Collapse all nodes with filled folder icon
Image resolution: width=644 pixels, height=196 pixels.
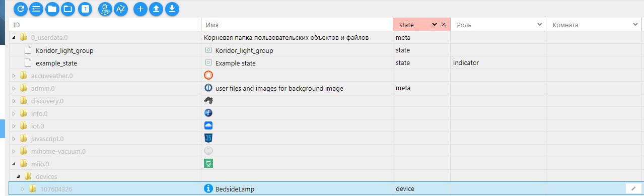pyautogui.click(x=52, y=9)
